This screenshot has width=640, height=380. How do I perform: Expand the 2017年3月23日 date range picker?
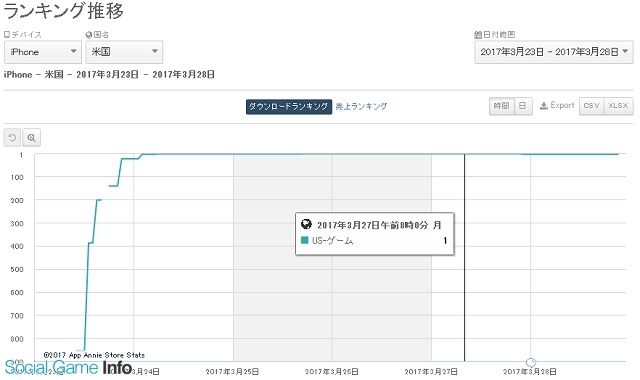pos(554,52)
